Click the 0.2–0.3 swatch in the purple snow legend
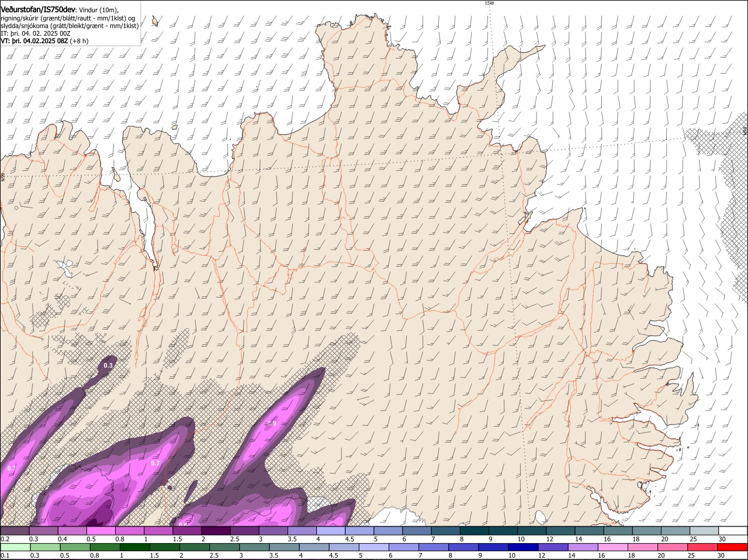The image size is (748, 560). pos(15,531)
